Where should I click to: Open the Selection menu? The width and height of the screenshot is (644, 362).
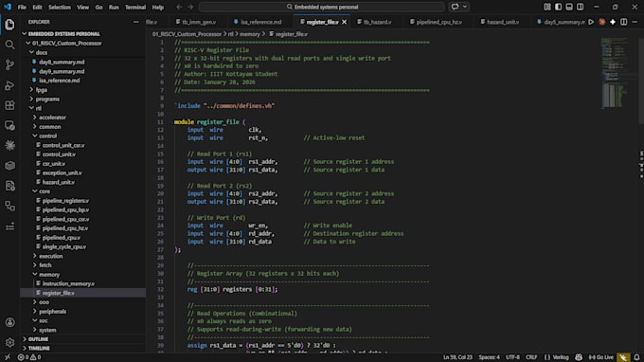(x=60, y=7)
